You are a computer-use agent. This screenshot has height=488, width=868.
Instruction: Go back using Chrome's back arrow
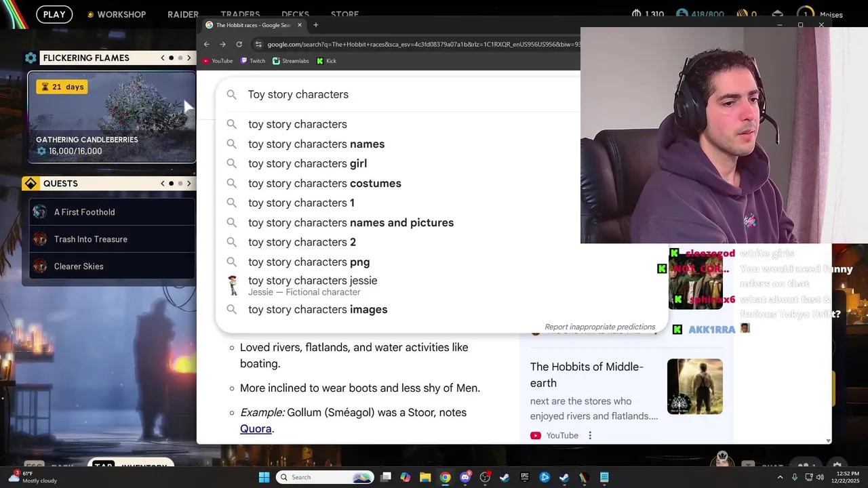coord(207,44)
